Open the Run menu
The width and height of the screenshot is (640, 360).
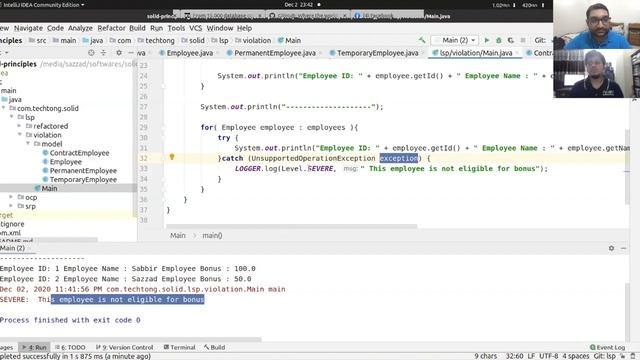(156, 28)
